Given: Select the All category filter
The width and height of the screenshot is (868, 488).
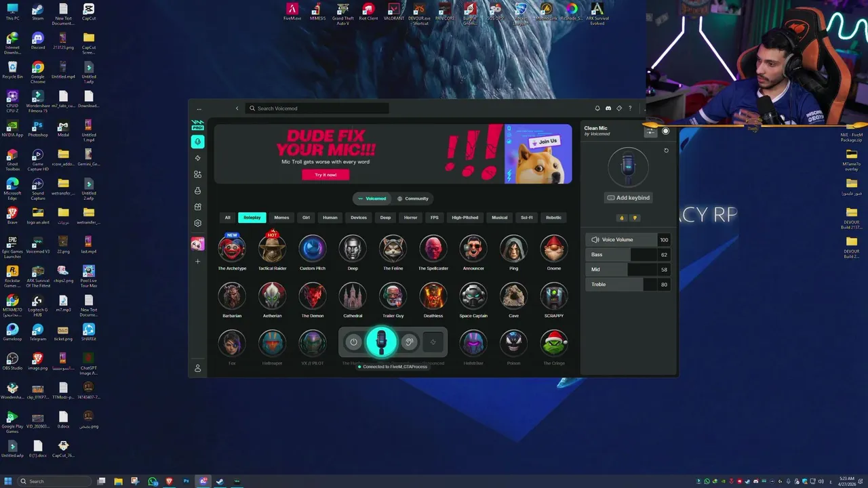Looking at the screenshot, I should (x=227, y=218).
